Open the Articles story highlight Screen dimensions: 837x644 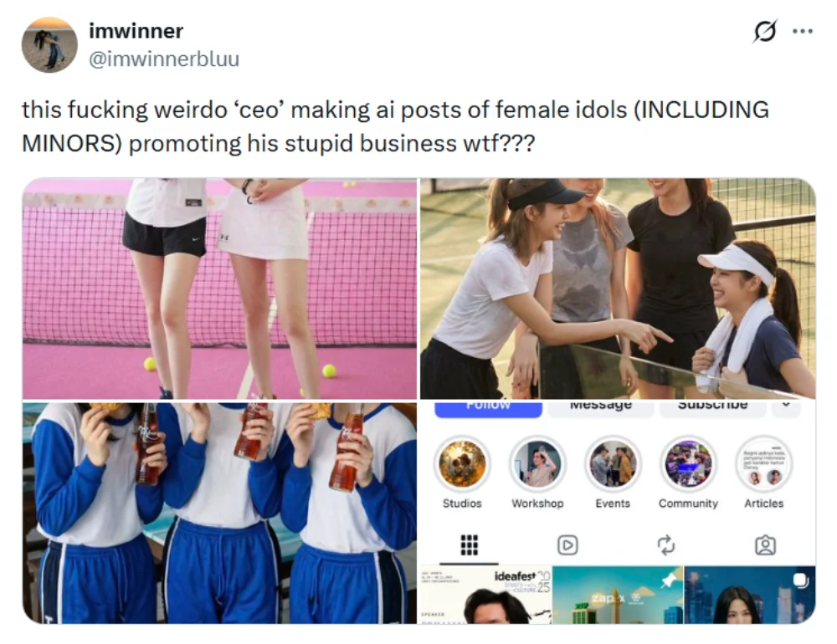point(764,463)
